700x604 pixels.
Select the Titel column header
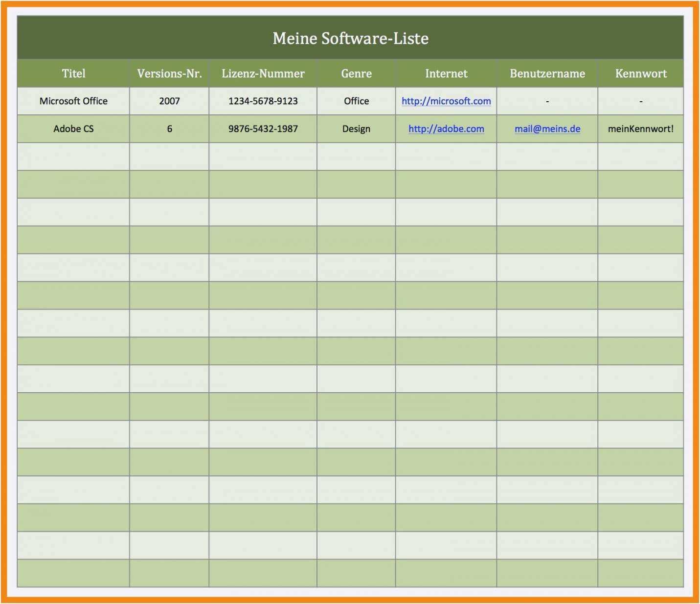pos(73,74)
